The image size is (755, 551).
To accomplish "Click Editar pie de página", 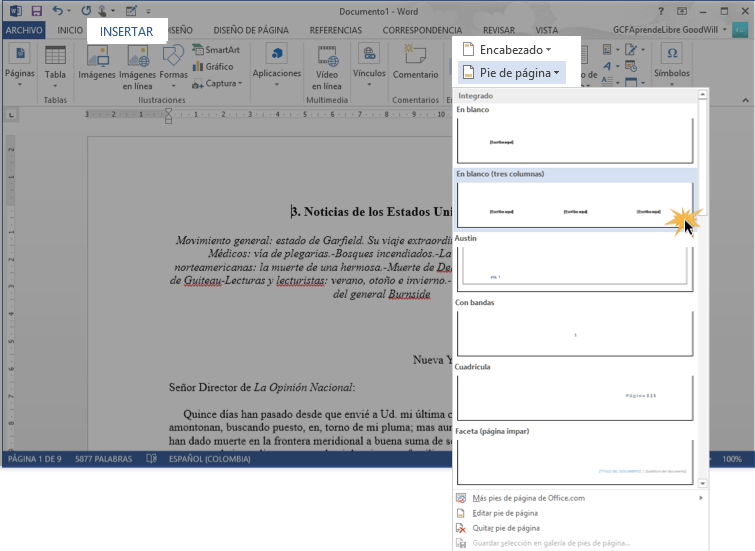I will (x=505, y=513).
